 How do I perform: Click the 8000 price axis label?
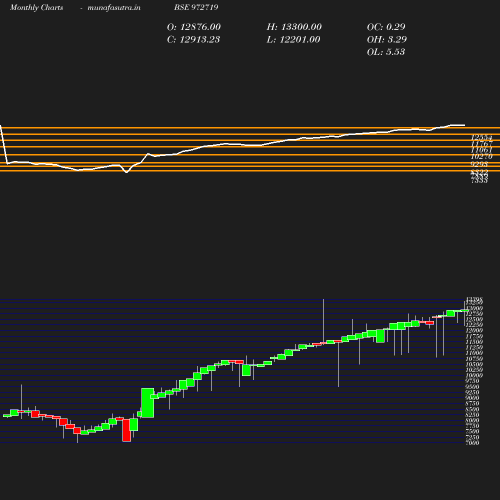[473, 421]
